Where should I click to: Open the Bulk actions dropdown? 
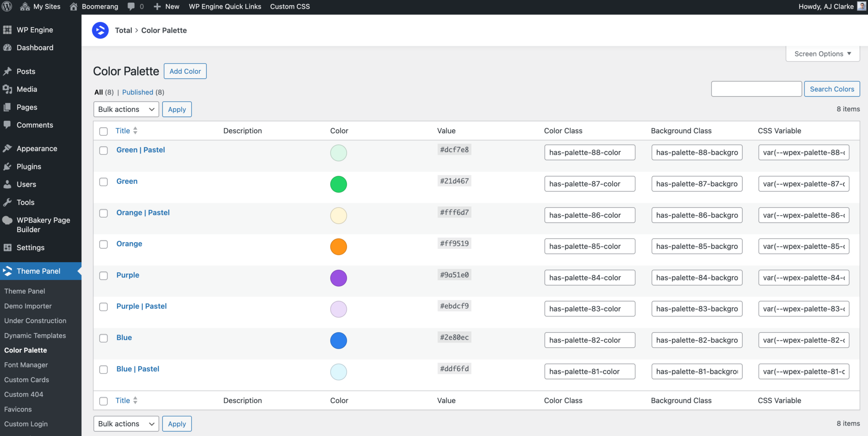(x=126, y=109)
